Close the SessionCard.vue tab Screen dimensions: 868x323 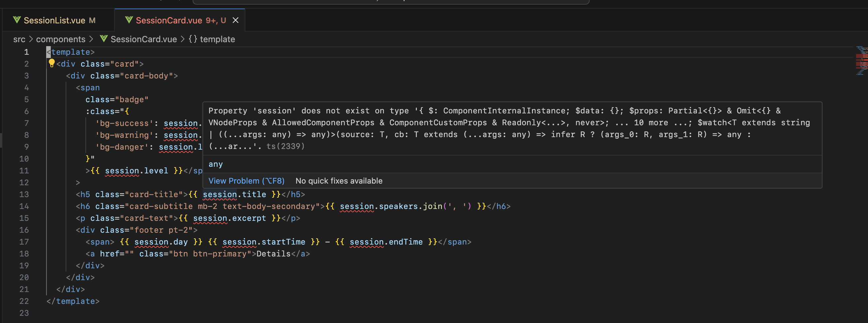pyautogui.click(x=235, y=20)
